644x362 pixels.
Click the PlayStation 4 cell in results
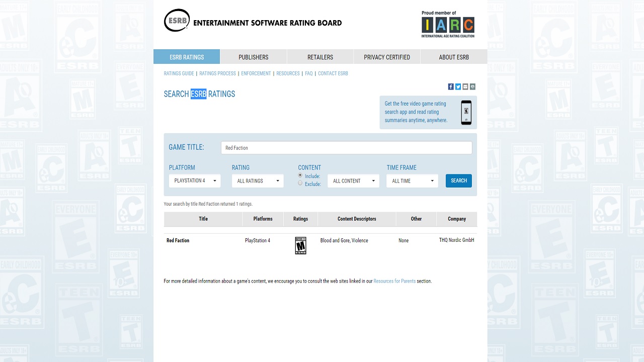click(258, 240)
